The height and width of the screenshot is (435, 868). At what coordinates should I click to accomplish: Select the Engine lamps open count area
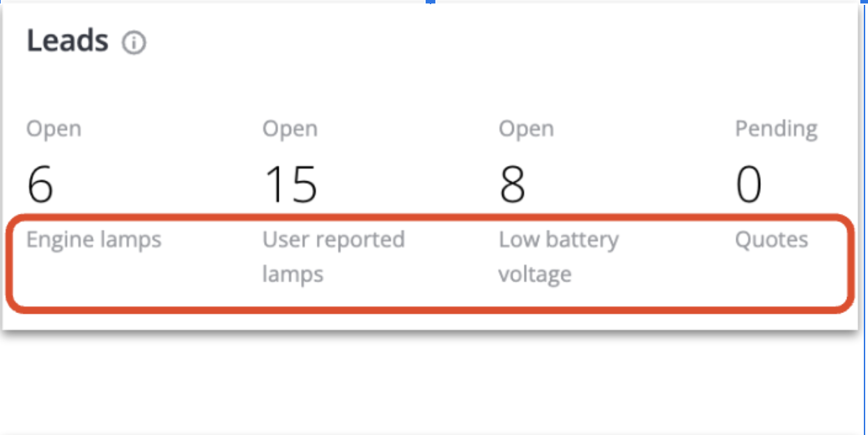(x=38, y=183)
